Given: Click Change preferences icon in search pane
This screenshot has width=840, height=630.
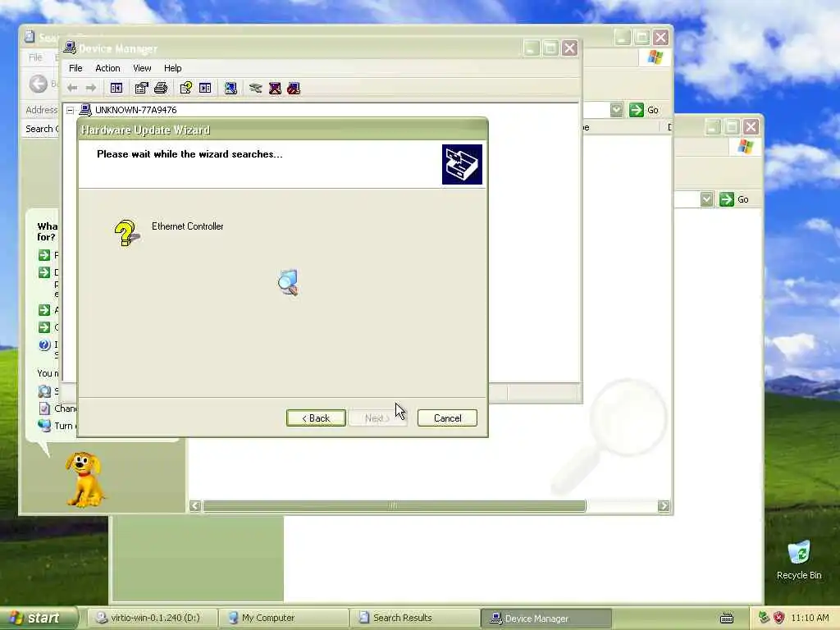Looking at the screenshot, I should point(45,409).
